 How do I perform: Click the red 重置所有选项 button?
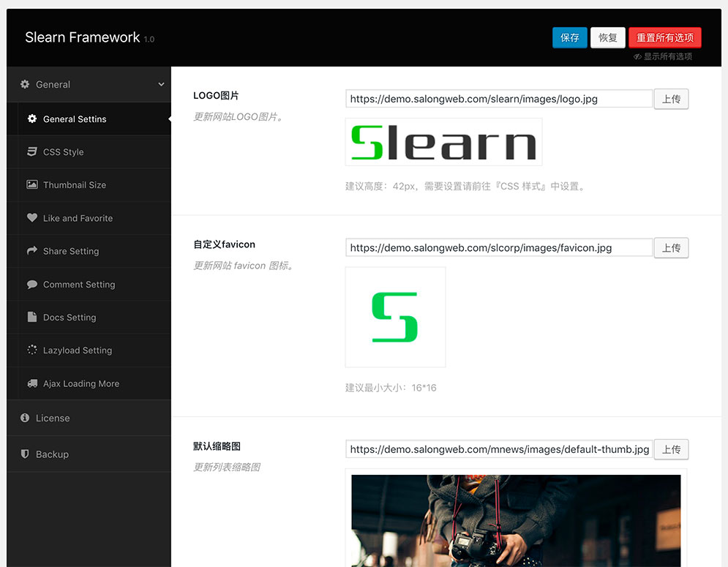[x=665, y=37]
